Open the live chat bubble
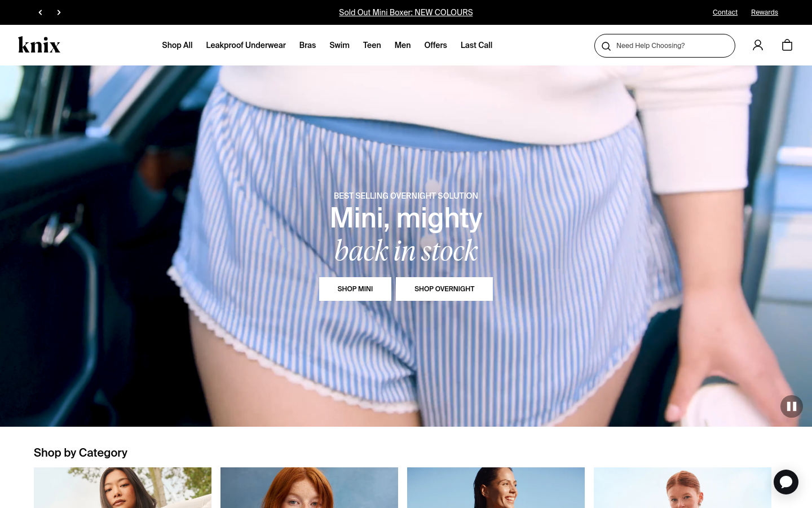This screenshot has width=812, height=508. coord(786,482)
